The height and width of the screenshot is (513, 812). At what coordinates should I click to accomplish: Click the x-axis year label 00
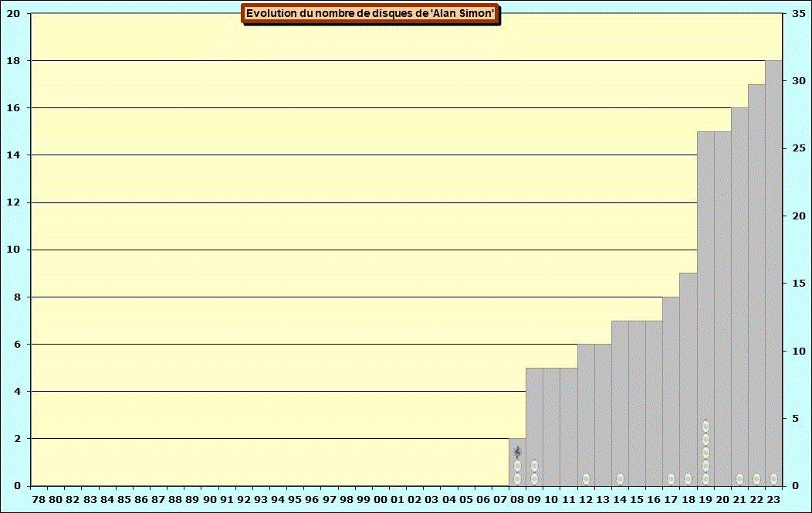[381, 500]
